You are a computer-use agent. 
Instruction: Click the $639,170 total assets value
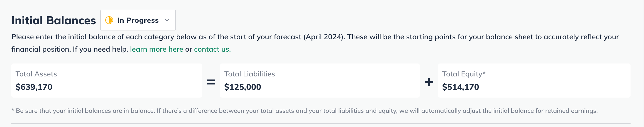click(34, 87)
